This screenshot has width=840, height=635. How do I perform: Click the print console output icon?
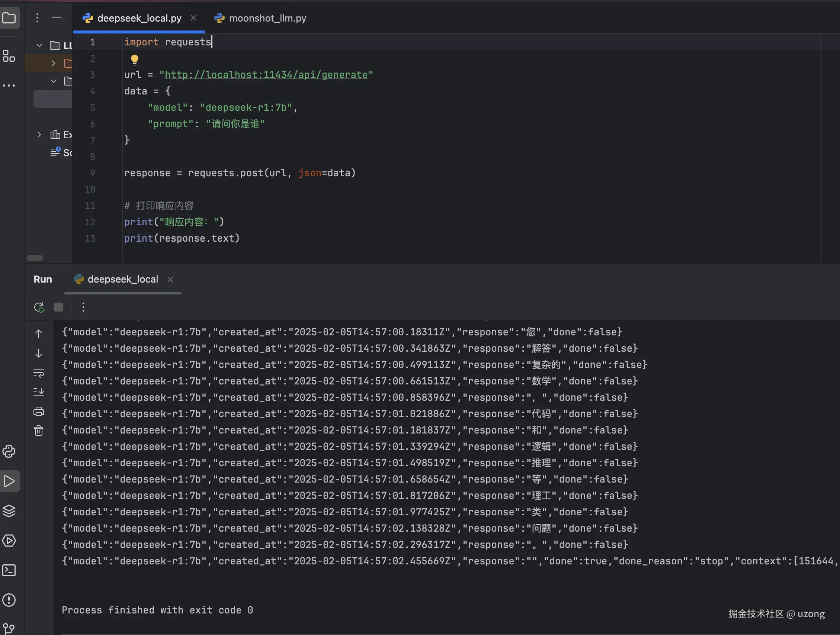click(x=39, y=411)
